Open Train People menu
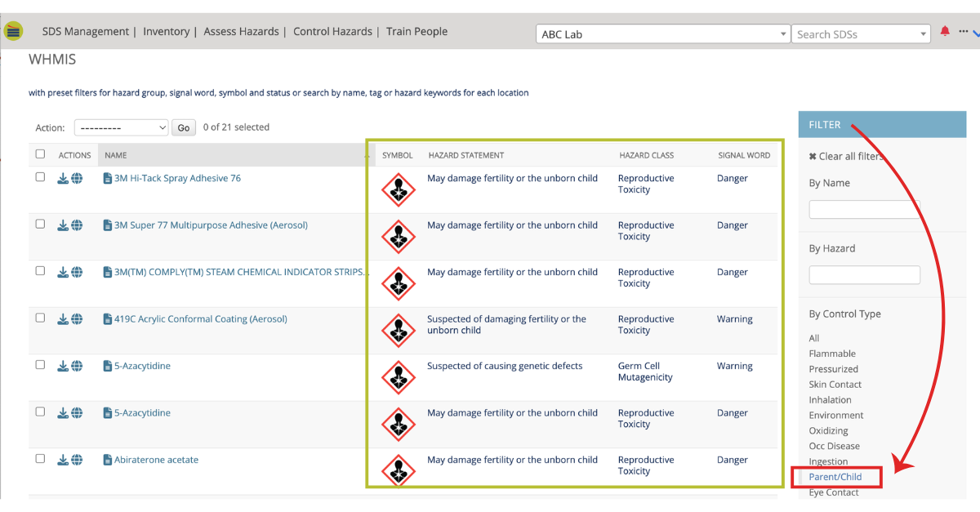Screen dimensions: 980x512 point(417,31)
